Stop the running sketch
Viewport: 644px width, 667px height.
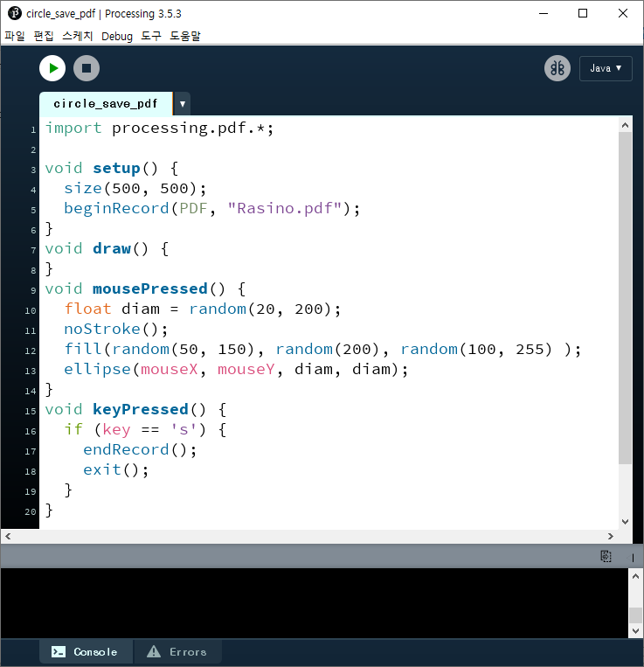(87, 68)
